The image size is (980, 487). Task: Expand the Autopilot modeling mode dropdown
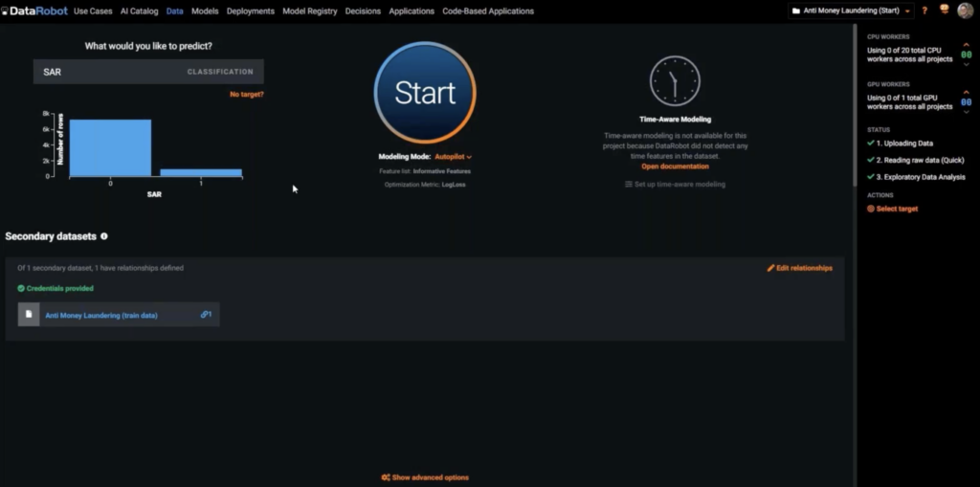point(453,157)
